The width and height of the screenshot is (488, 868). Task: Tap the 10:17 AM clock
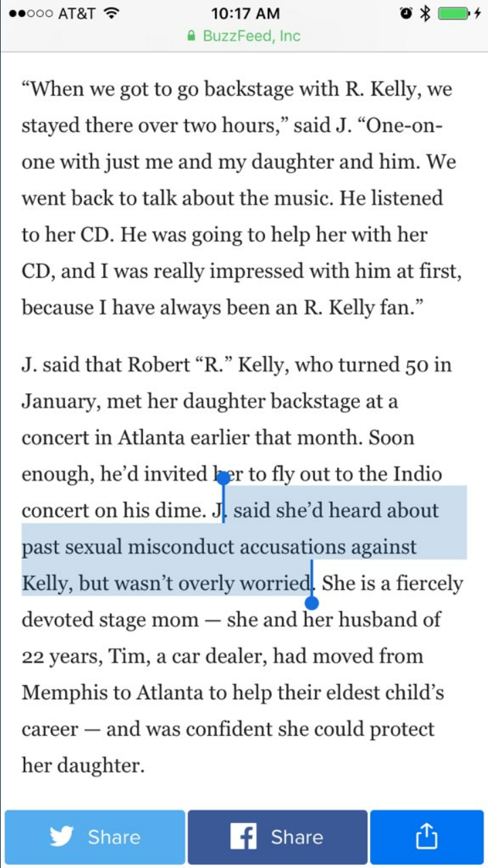pos(245,13)
